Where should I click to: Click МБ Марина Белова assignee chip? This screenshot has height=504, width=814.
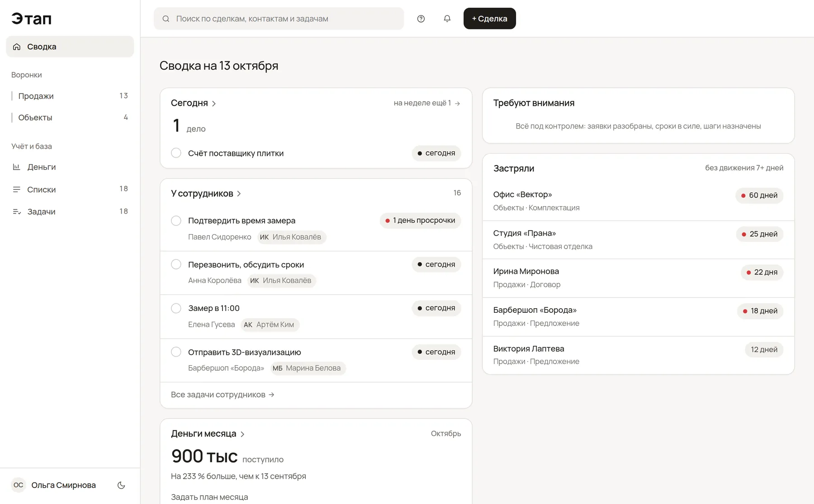308,368
